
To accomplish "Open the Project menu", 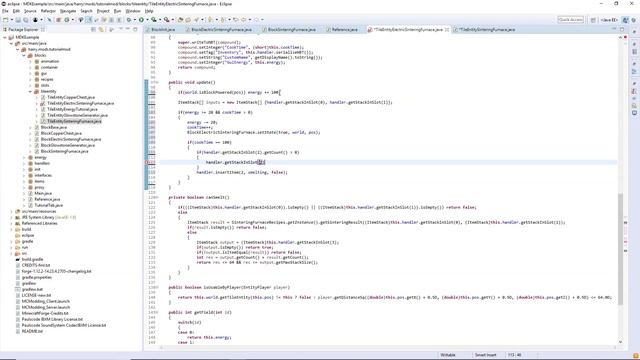I will pos(103,11).
